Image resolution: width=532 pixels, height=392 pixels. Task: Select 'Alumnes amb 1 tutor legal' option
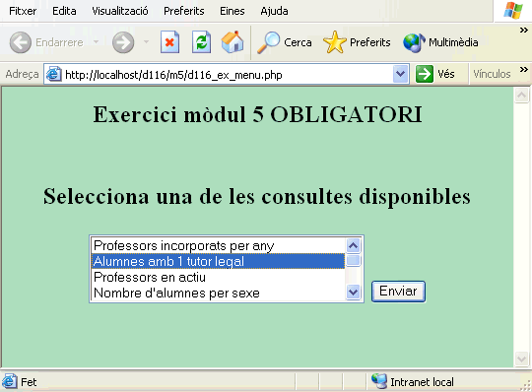(218, 261)
